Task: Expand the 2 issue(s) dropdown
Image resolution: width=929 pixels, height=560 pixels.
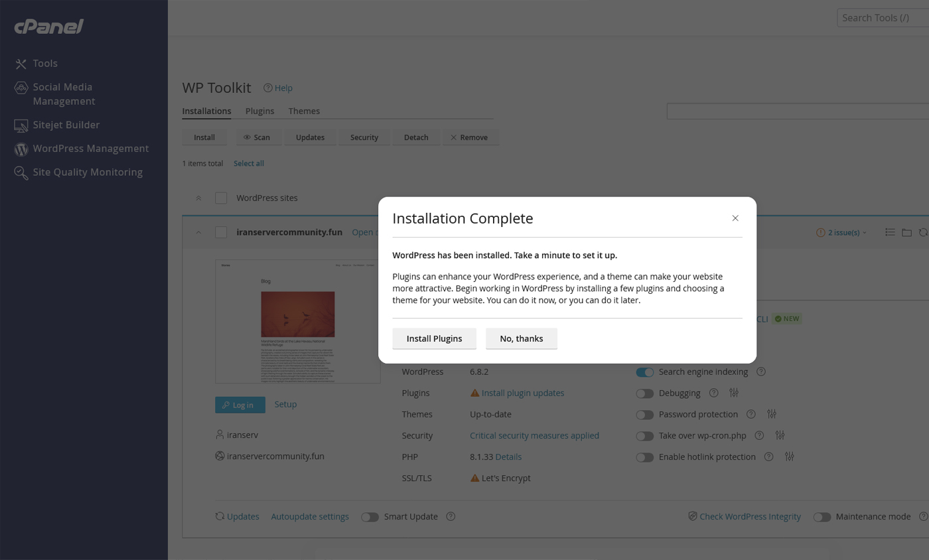Action: coord(842,232)
